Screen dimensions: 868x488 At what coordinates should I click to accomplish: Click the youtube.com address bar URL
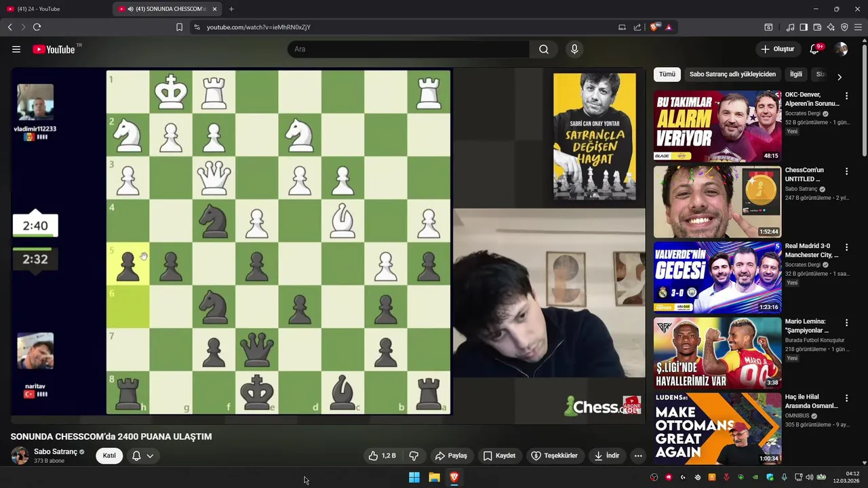pos(258,27)
